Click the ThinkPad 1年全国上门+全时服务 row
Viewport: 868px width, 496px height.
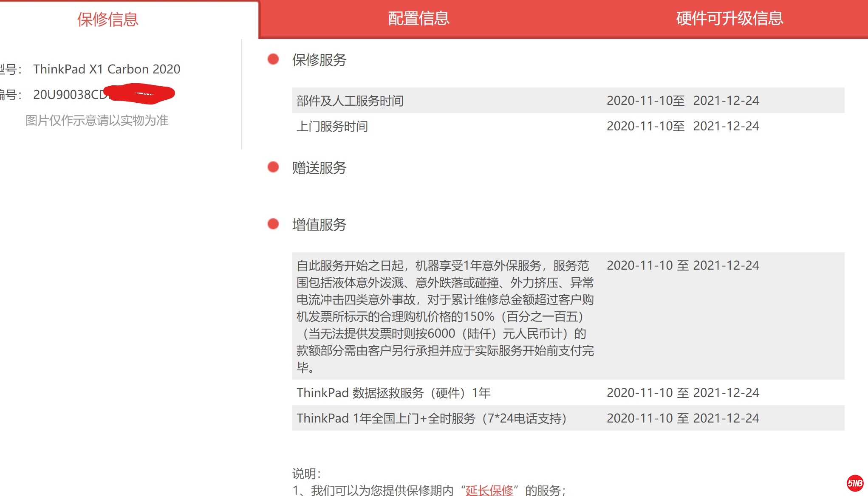pos(431,418)
